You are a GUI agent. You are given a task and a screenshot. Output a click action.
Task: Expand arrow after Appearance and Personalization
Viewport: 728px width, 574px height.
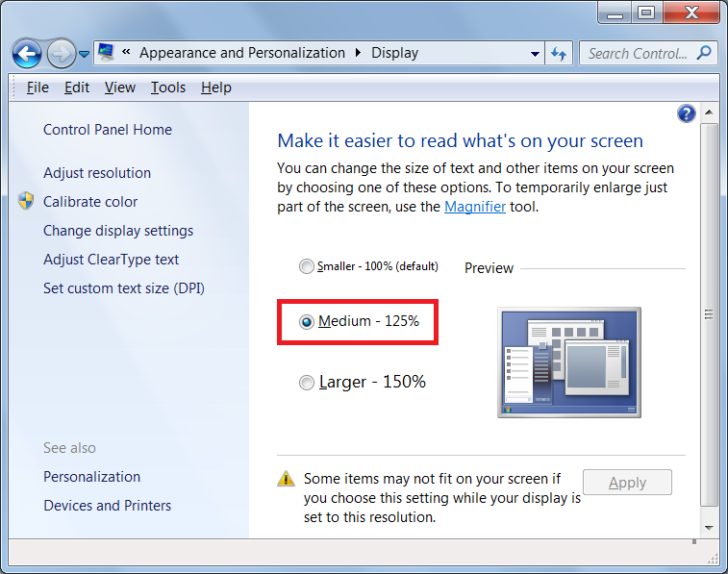(358, 53)
